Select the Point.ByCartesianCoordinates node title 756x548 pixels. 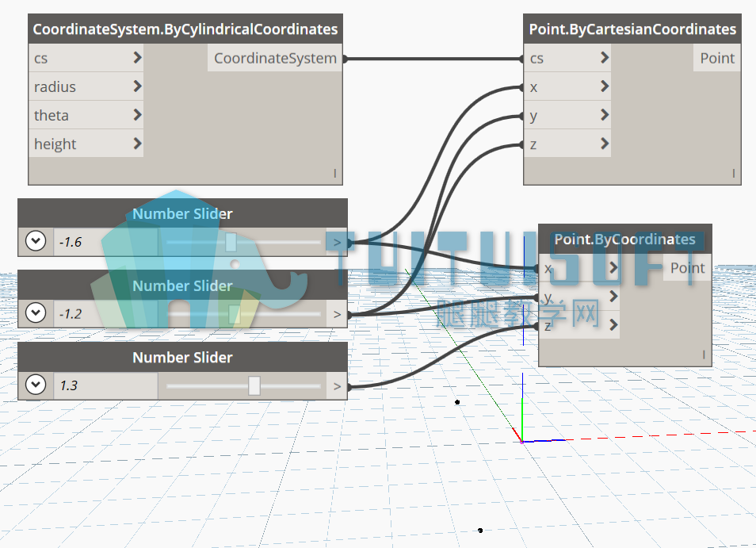[632, 29]
